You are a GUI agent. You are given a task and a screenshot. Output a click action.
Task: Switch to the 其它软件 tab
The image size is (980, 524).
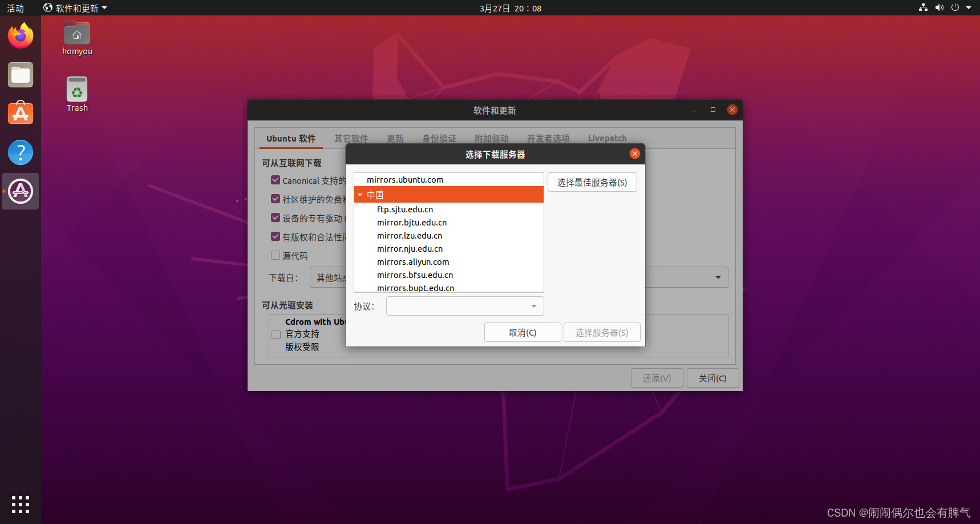[351, 138]
